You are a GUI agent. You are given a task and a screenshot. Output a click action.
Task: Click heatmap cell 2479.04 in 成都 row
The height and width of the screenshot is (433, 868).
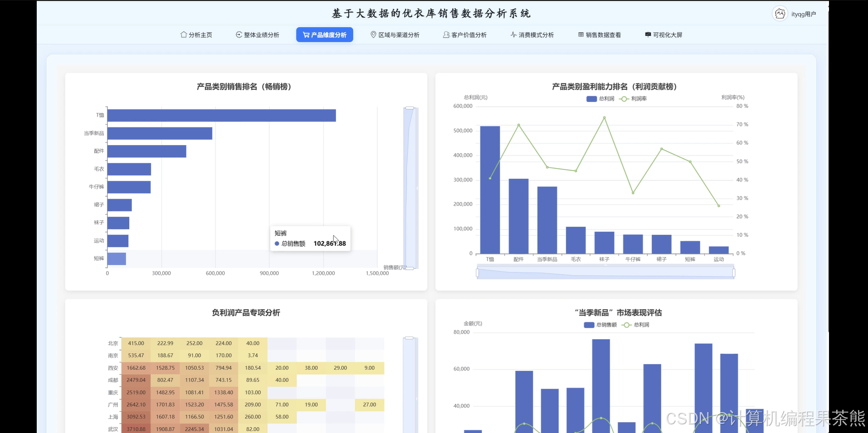click(136, 380)
